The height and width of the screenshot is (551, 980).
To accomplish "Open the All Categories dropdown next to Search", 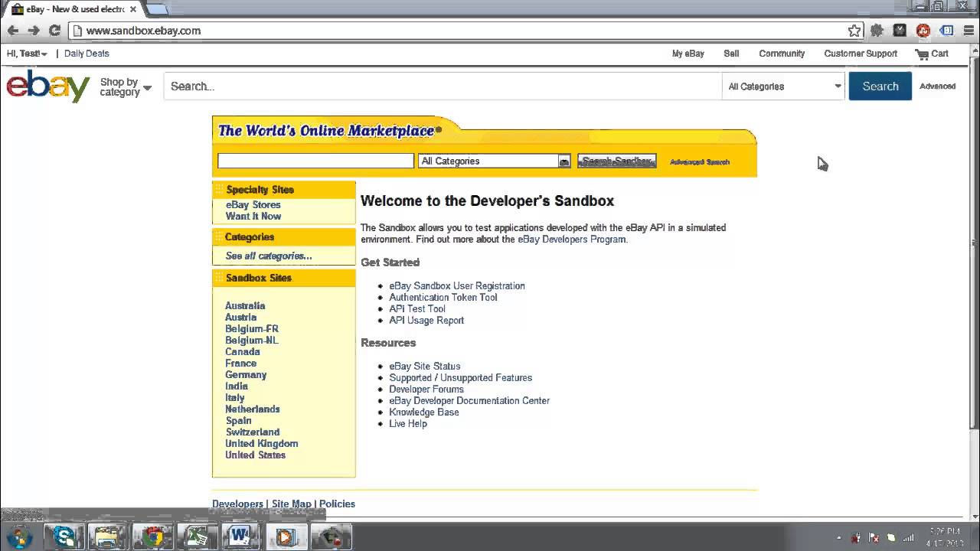I will click(784, 86).
